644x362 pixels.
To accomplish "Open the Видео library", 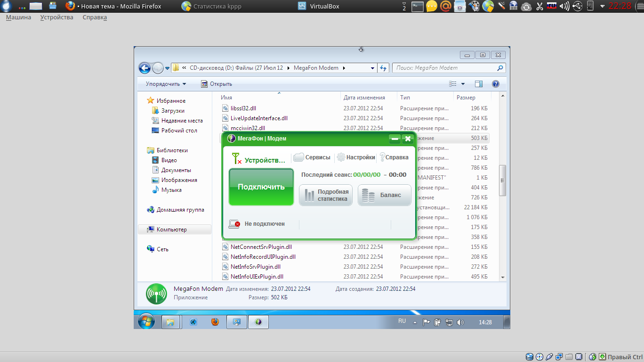I will click(x=164, y=160).
